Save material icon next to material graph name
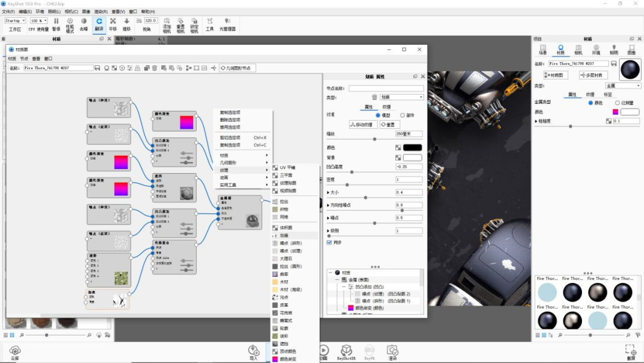Image resolution: width=644 pixels, height=363 pixels. [x=97, y=68]
